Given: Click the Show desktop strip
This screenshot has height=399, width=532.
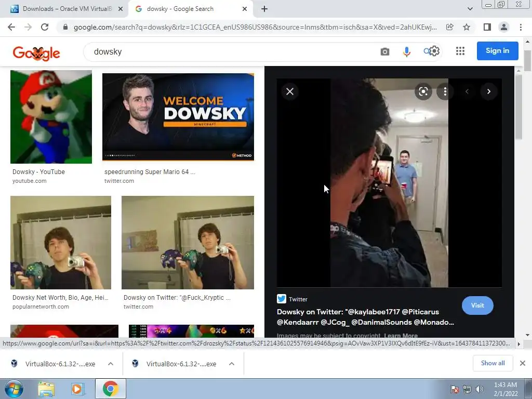Looking at the screenshot, I should [528, 389].
